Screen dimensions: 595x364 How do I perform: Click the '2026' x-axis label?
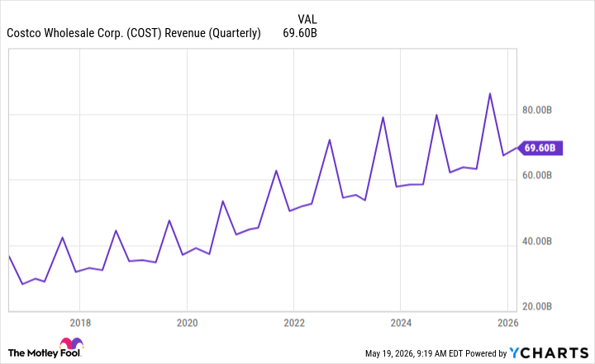[x=507, y=323]
